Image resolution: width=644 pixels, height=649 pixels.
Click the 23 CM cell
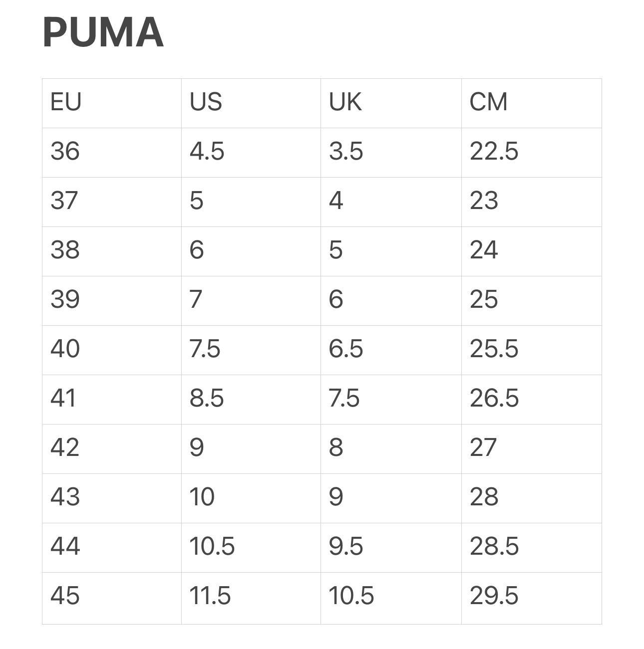484,201
